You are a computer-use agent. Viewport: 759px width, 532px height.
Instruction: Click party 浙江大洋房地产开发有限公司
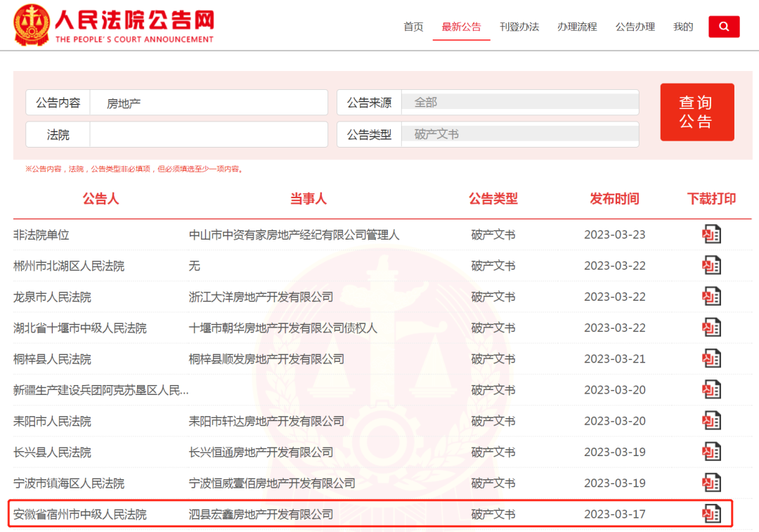pos(261,297)
